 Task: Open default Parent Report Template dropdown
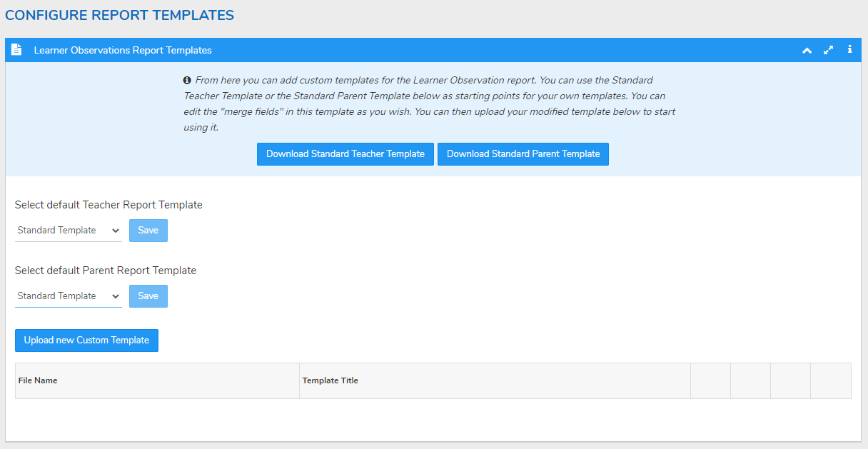click(x=69, y=296)
